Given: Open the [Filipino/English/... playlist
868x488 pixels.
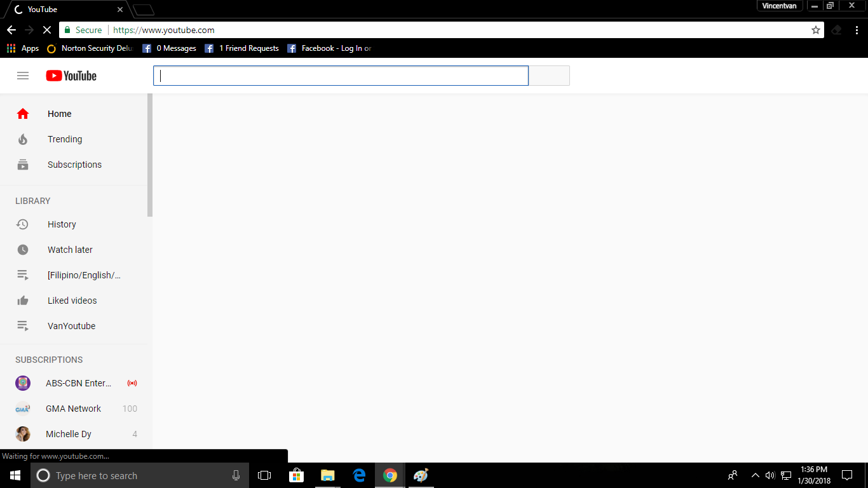Looking at the screenshot, I should (x=74, y=275).
